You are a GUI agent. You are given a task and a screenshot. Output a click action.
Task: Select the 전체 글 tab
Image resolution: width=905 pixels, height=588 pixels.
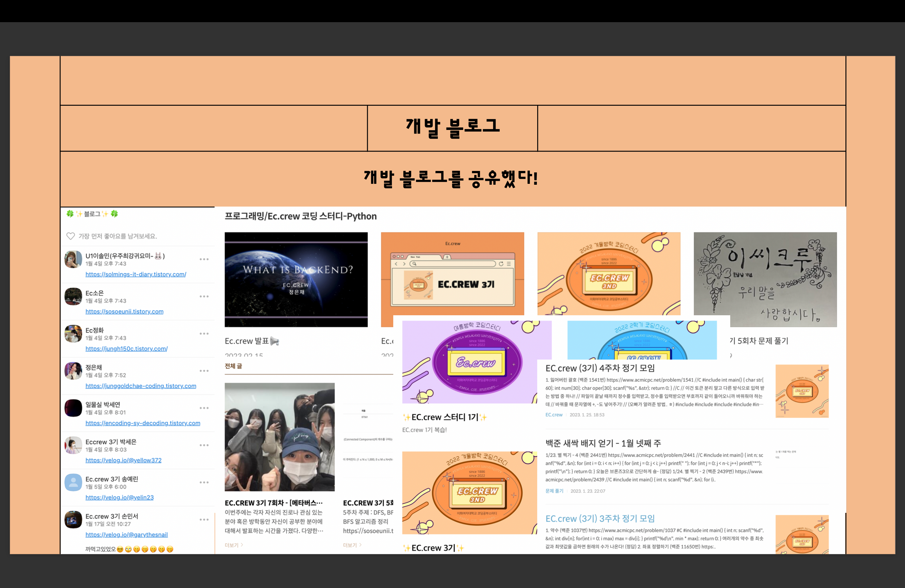[233, 366]
